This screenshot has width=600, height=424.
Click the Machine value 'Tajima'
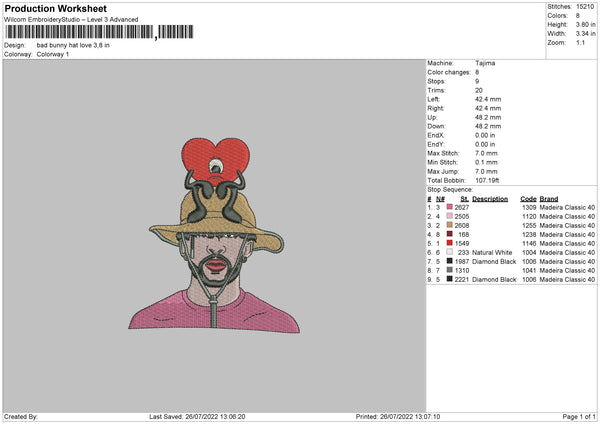tap(485, 63)
